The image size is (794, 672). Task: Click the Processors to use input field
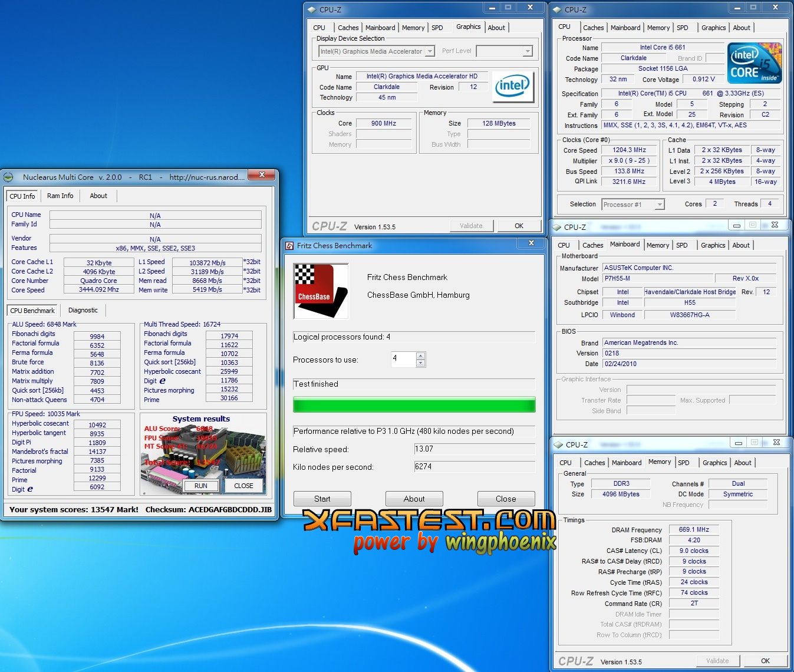(x=404, y=359)
